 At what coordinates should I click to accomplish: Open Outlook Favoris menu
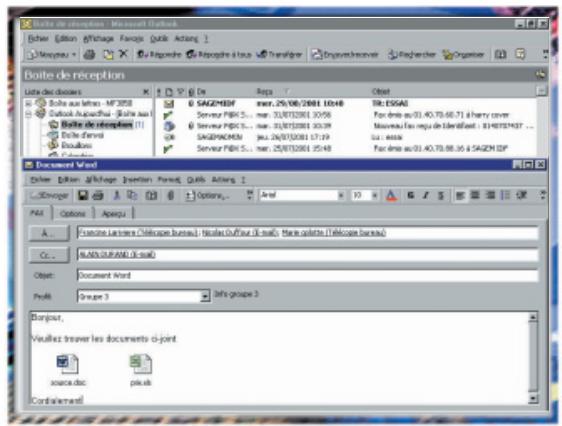131,38
